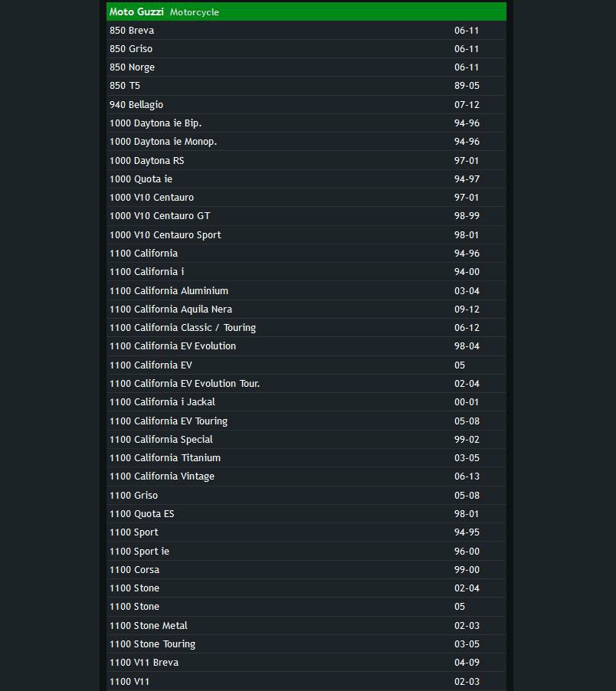The width and height of the screenshot is (616, 691).
Task: Choose 1000 V10 Centauro GT
Action: pos(160,216)
